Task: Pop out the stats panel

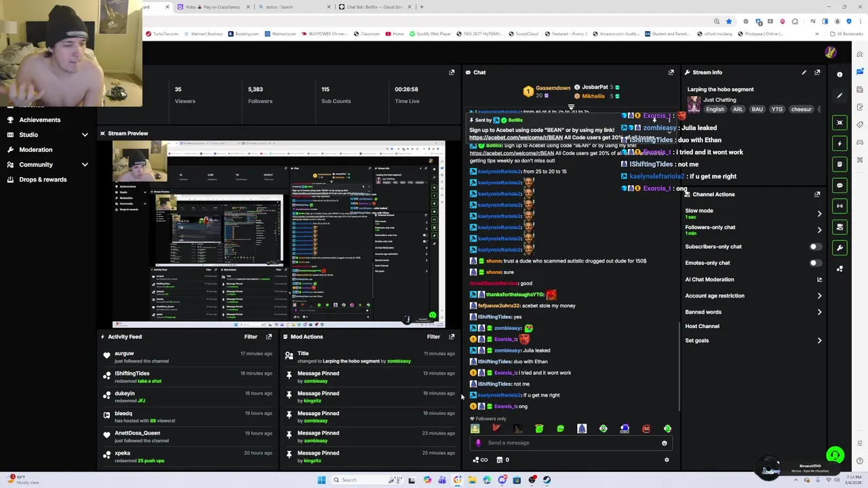Action: pos(452,72)
